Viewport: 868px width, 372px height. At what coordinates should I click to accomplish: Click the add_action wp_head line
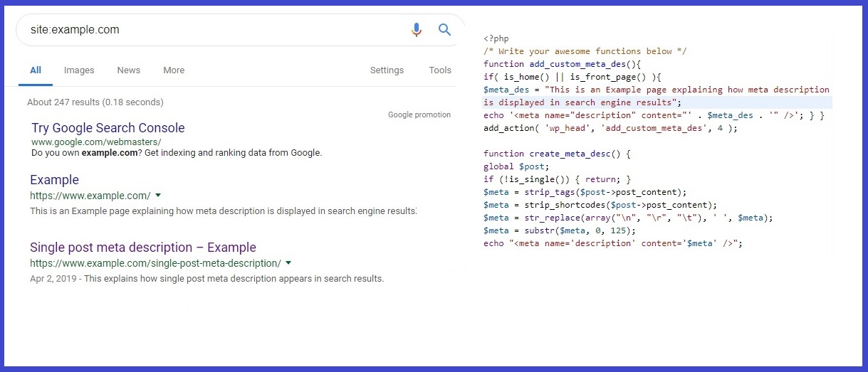pyautogui.click(x=611, y=128)
